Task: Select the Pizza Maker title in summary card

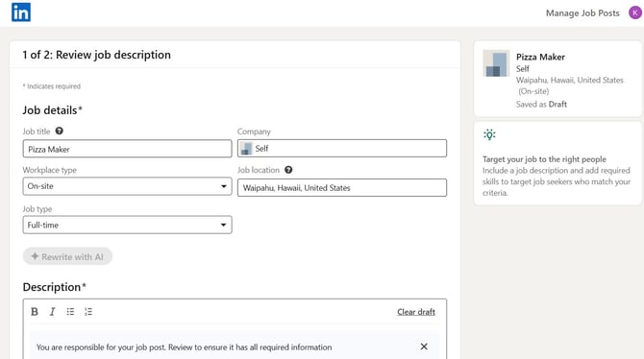Action: click(x=540, y=57)
